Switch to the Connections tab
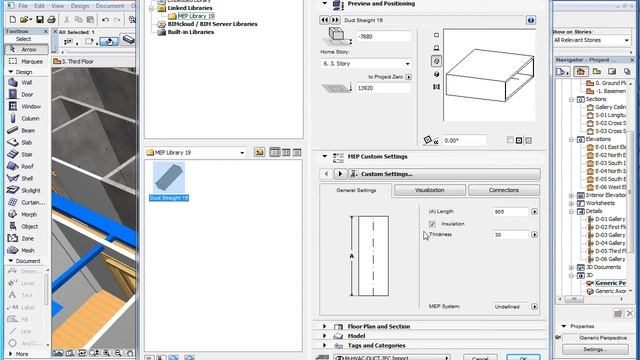640x360 pixels. (x=504, y=190)
